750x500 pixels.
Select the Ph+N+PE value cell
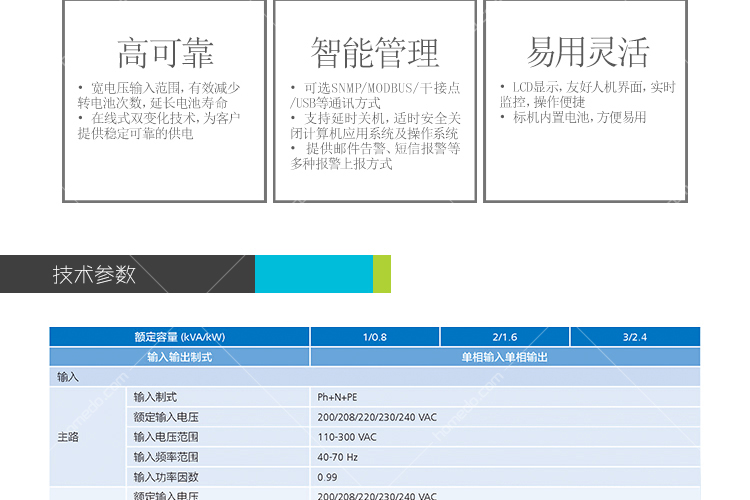click(x=337, y=397)
